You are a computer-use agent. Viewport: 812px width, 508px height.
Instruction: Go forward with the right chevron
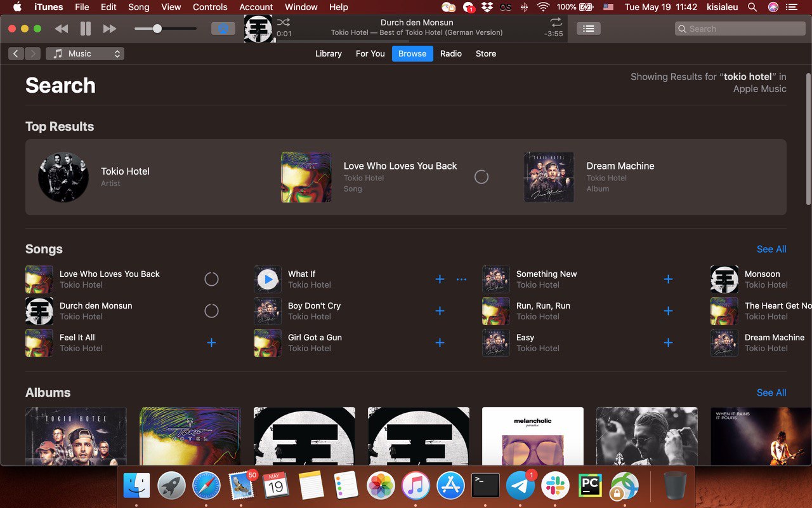(32, 54)
